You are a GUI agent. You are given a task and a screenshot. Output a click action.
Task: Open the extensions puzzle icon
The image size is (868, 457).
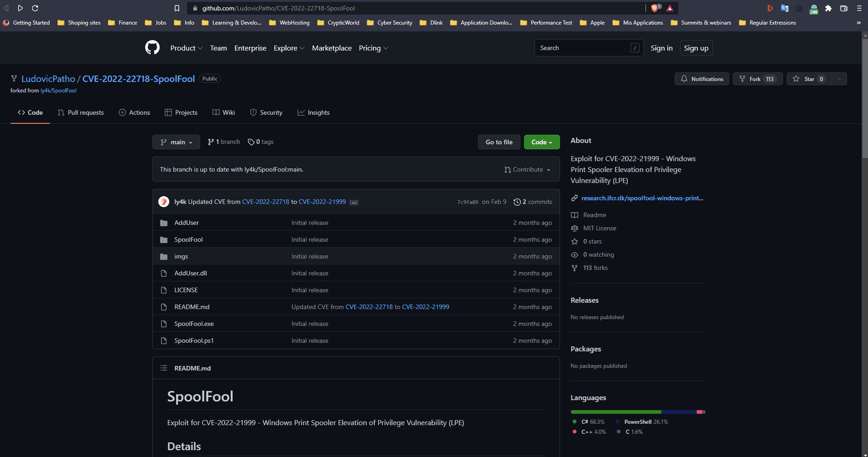coord(828,8)
